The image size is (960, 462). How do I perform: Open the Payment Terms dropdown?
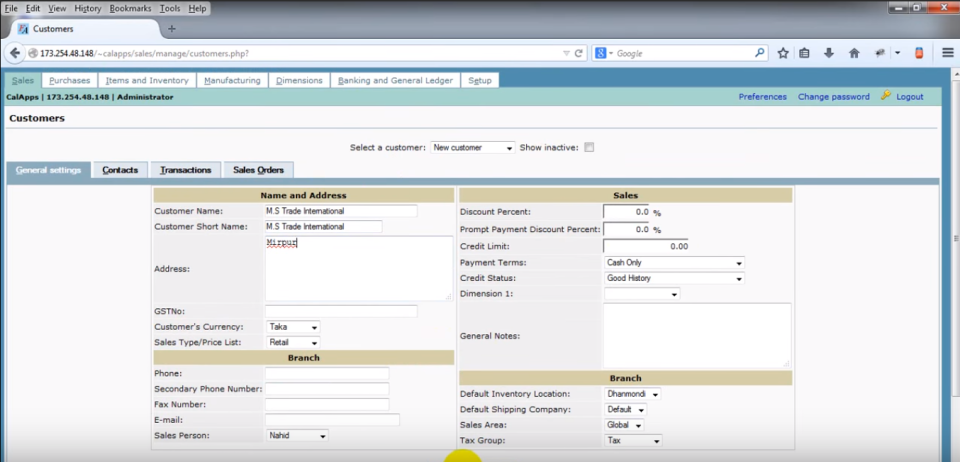coord(674,263)
